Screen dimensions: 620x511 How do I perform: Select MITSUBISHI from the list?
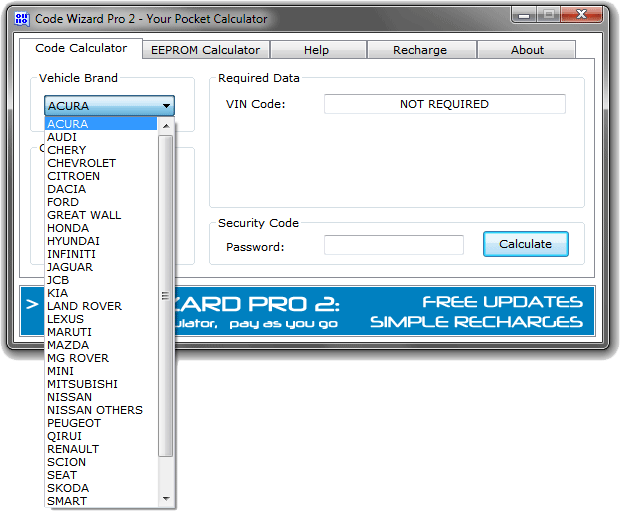pos(101,384)
